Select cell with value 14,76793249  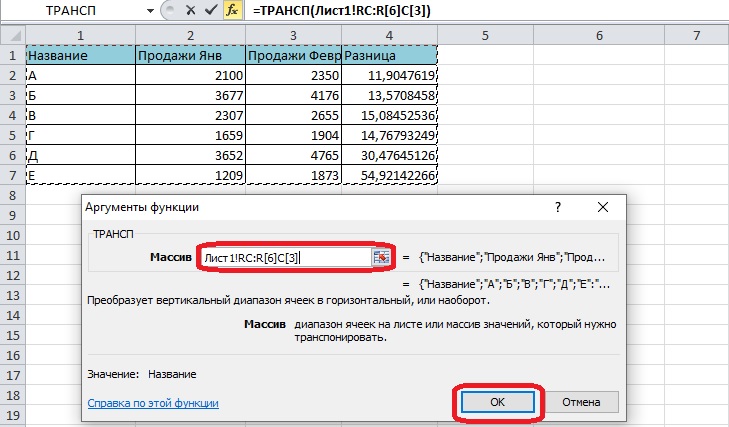tap(389, 135)
